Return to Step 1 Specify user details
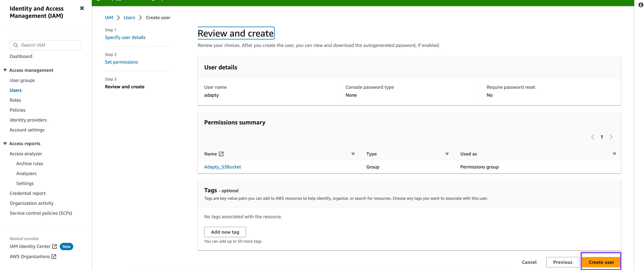Image resolution: width=644 pixels, height=270 pixels. (x=125, y=37)
